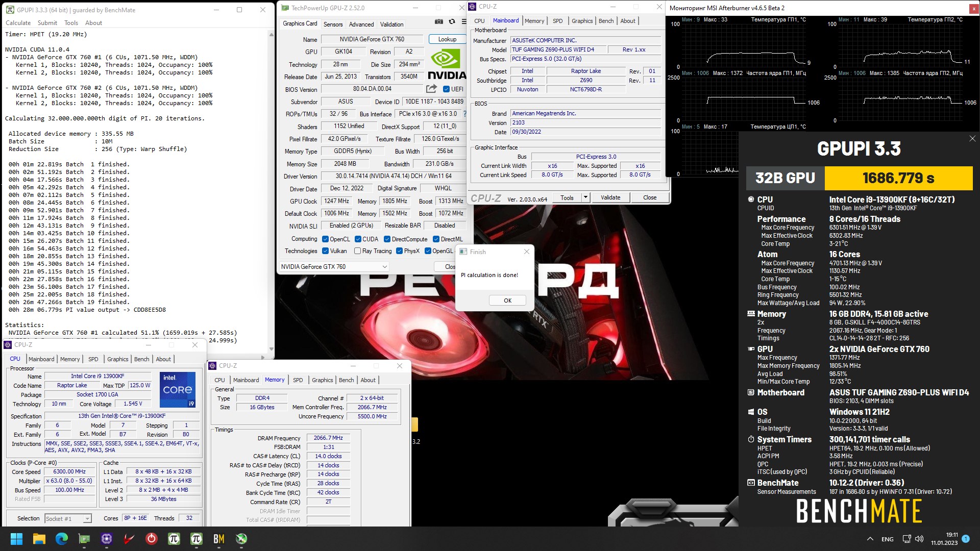The height and width of the screenshot is (551, 980).
Task: Toggle UEFI checkbox in GPU-Z
Action: (447, 89)
